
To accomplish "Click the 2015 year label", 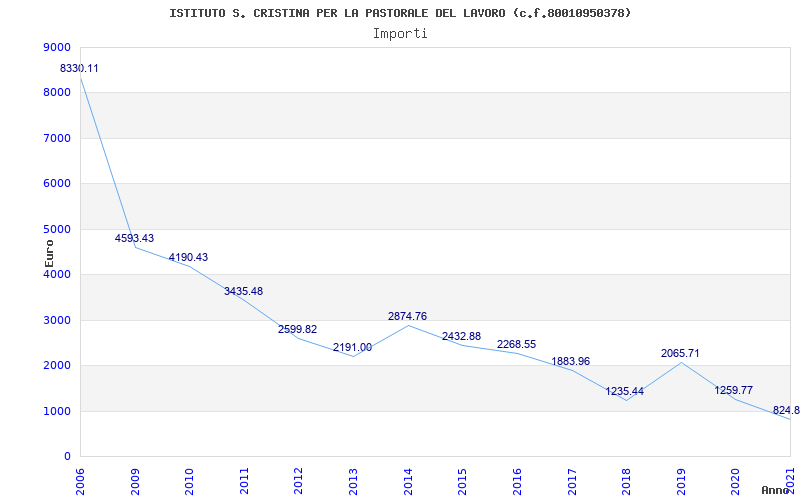I will pyautogui.click(x=463, y=481).
